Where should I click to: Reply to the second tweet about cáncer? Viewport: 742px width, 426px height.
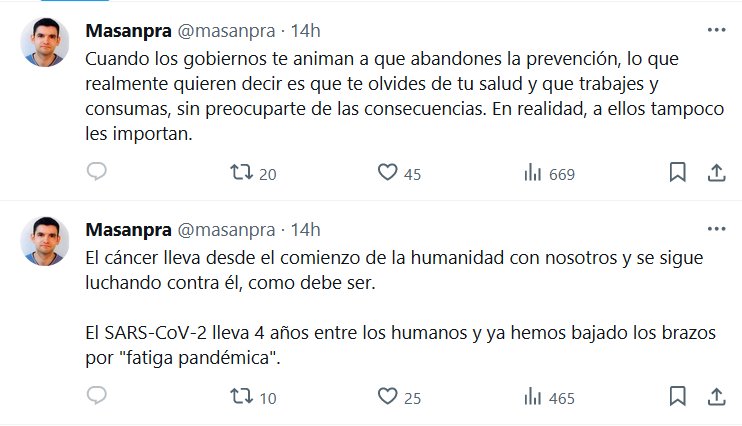96,397
